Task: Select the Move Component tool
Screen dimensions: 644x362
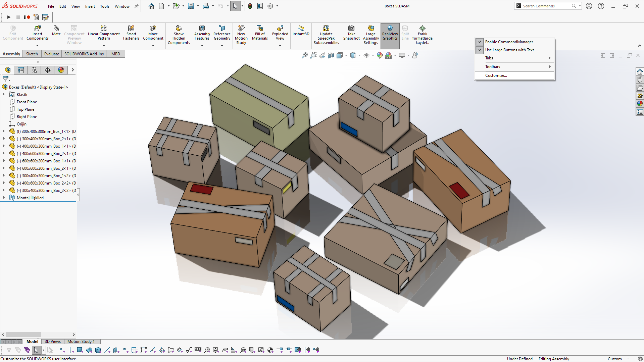Action: click(x=153, y=33)
